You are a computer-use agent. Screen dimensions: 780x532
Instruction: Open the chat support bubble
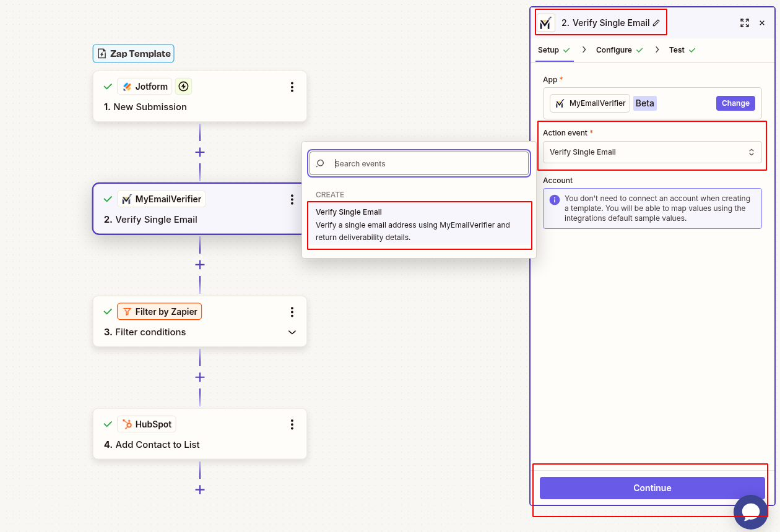750,512
